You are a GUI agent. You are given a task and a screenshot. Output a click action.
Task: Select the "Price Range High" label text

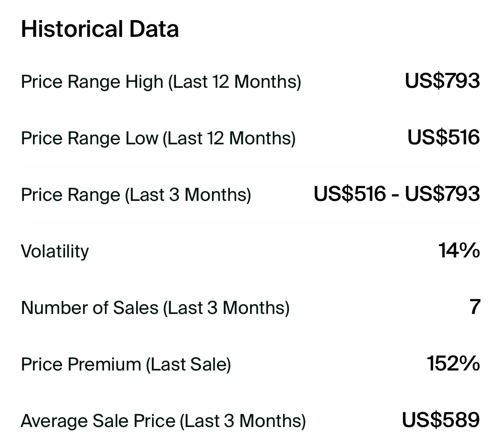click(x=92, y=81)
